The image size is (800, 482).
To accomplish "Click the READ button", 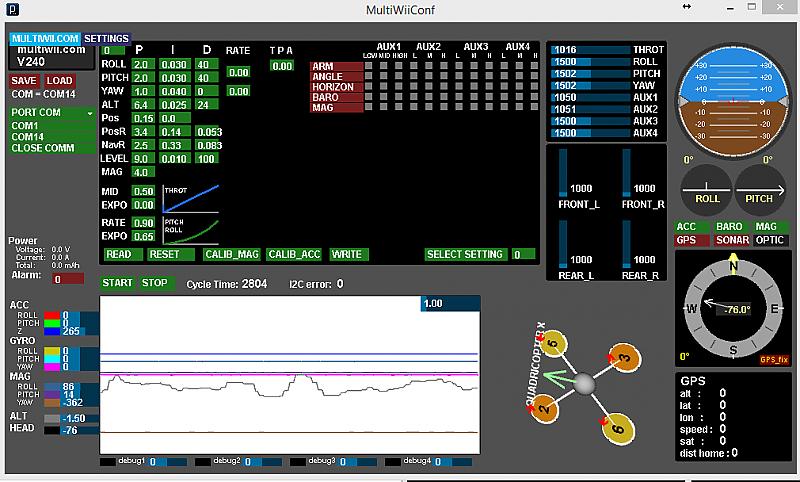I will [x=123, y=254].
